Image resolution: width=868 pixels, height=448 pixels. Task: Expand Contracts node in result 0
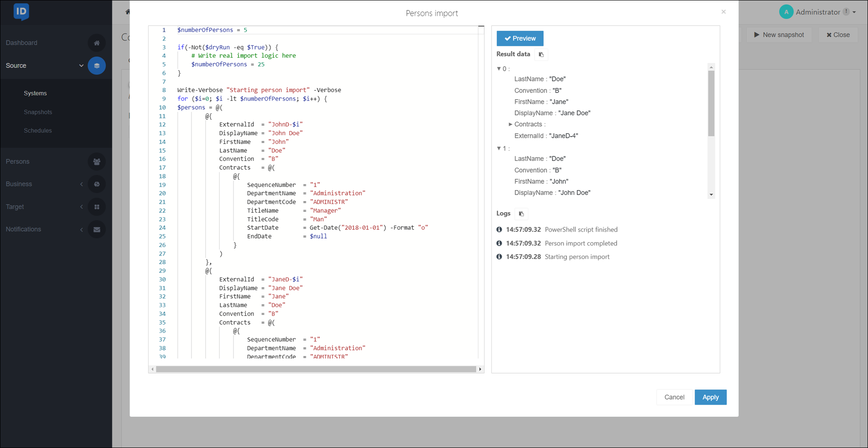click(510, 124)
